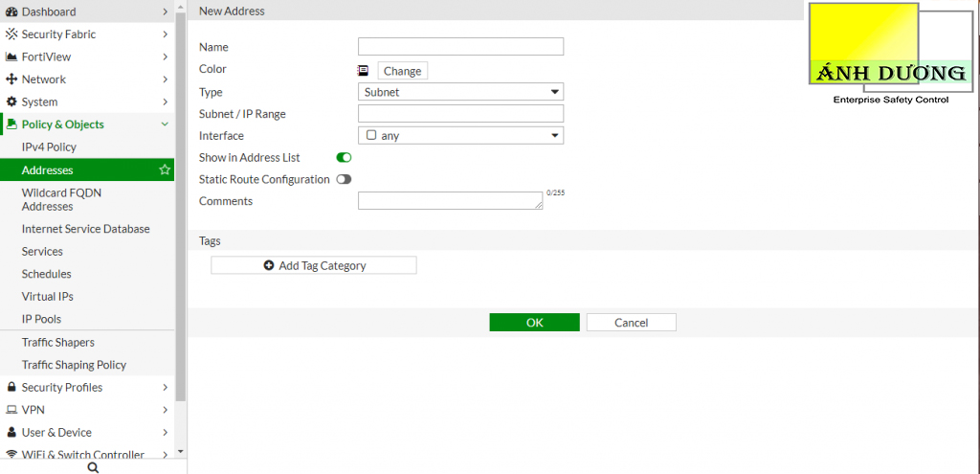Click the Network arrows icon
The image size is (980, 474).
click(x=11, y=79)
